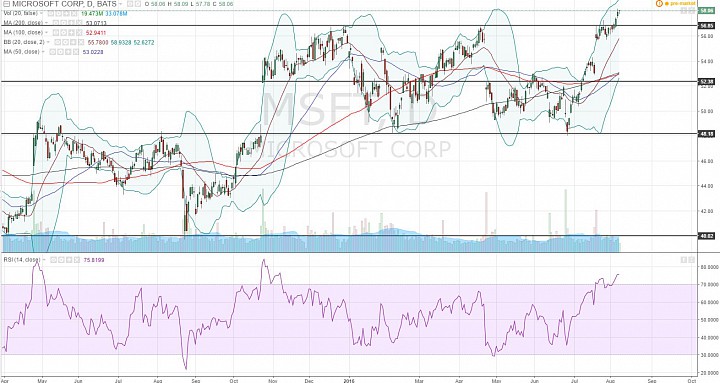Click MA 100 value 52.9411
This screenshot has height=383, width=720.
[96, 33]
